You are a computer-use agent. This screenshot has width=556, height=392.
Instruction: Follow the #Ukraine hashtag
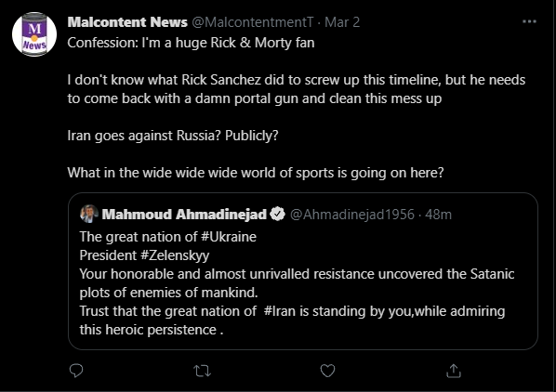(229, 237)
